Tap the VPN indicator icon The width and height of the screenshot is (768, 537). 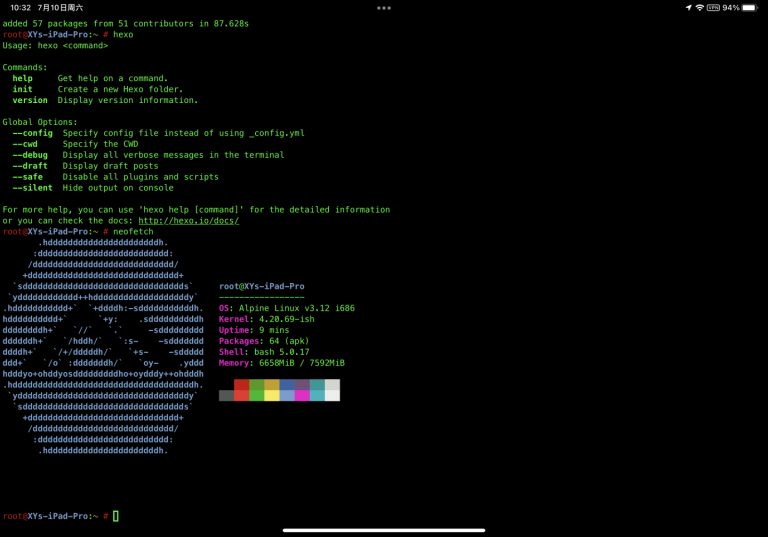click(x=713, y=7)
